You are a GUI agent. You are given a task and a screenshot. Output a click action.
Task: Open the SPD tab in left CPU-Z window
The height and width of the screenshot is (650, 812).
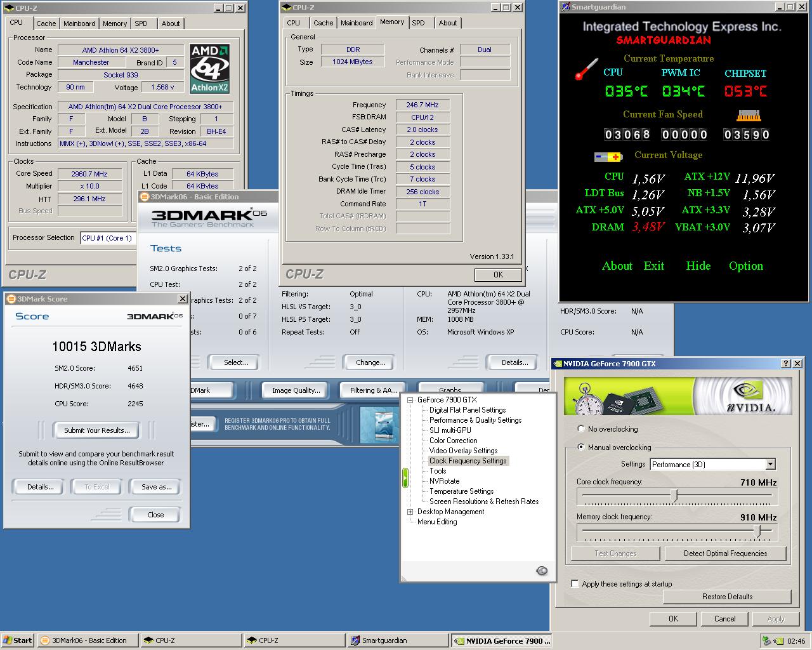click(141, 23)
